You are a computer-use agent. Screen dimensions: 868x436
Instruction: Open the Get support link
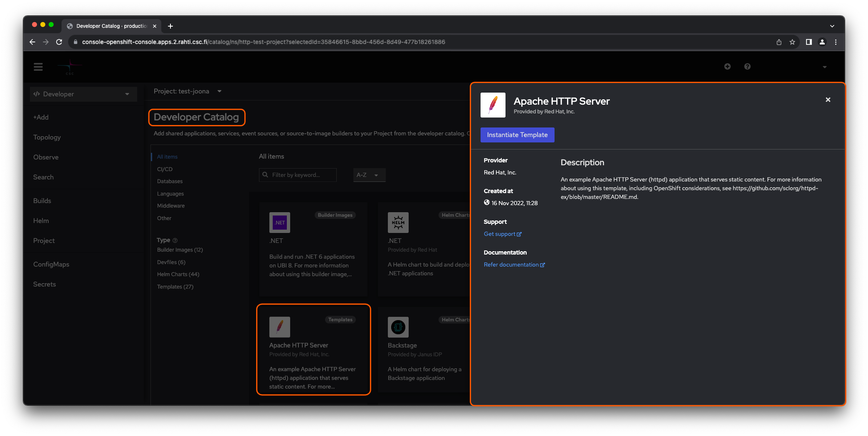coord(503,234)
